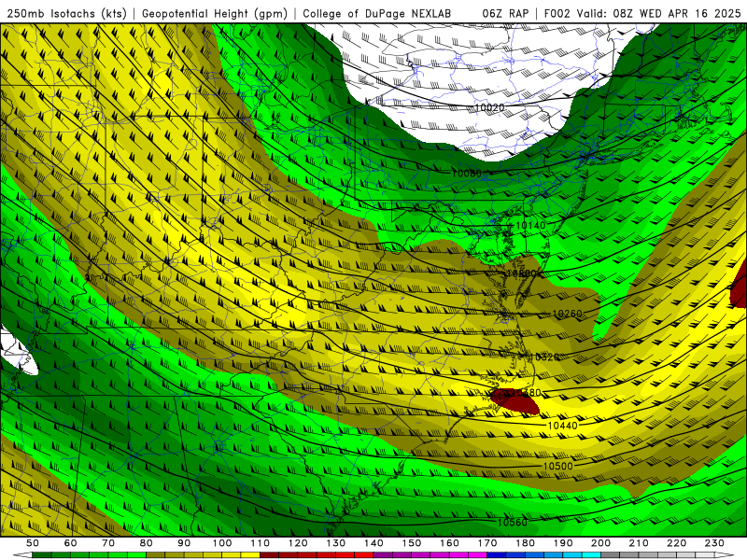This screenshot has height=560, width=747.
Task: Click the 60 value on the color scale
Action: coord(71,543)
